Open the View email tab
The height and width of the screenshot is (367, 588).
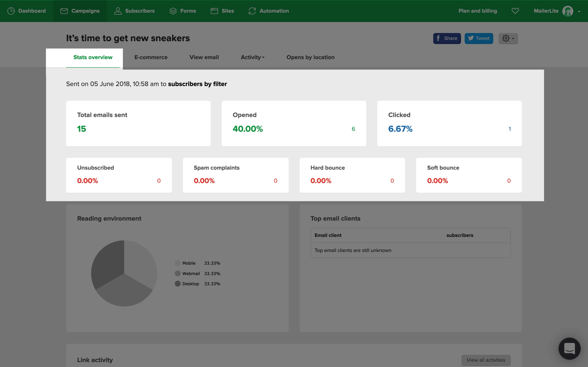click(x=204, y=57)
